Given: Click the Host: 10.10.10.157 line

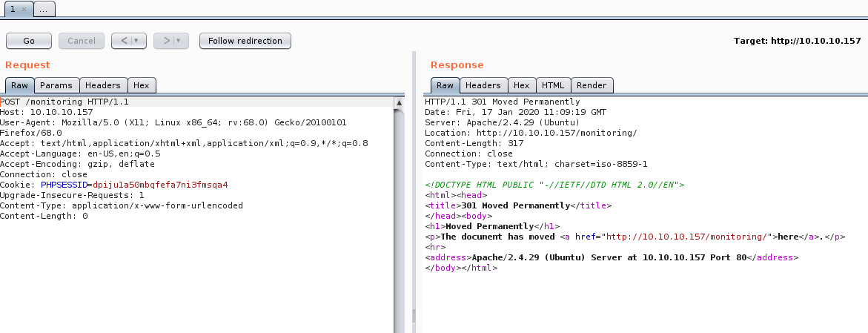Looking at the screenshot, I should pos(47,113).
